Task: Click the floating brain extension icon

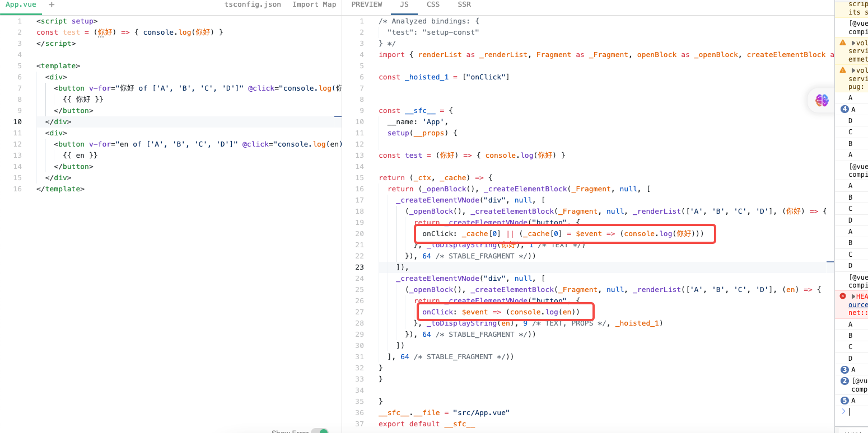Action: (821, 100)
